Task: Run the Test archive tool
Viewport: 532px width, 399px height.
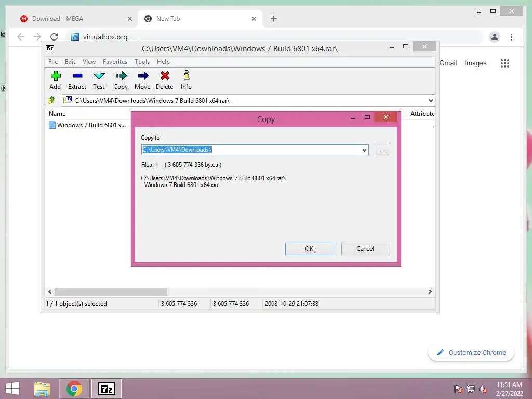Action: point(99,80)
